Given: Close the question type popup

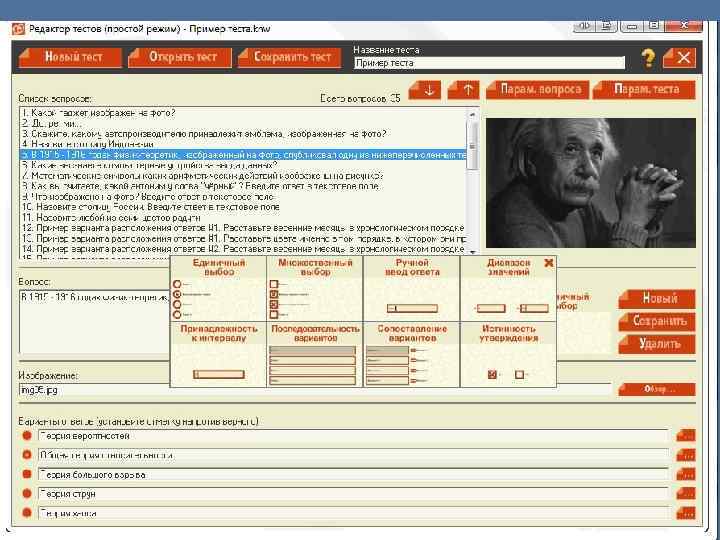Looking at the screenshot, I should (x=549, y=263).
